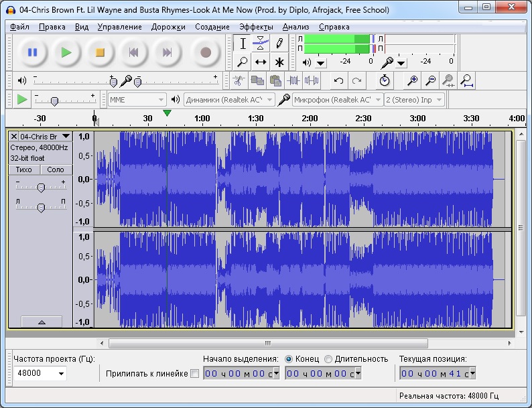
Task: Choose the Multi-tool asterisk icon
Action: [279, 62]
